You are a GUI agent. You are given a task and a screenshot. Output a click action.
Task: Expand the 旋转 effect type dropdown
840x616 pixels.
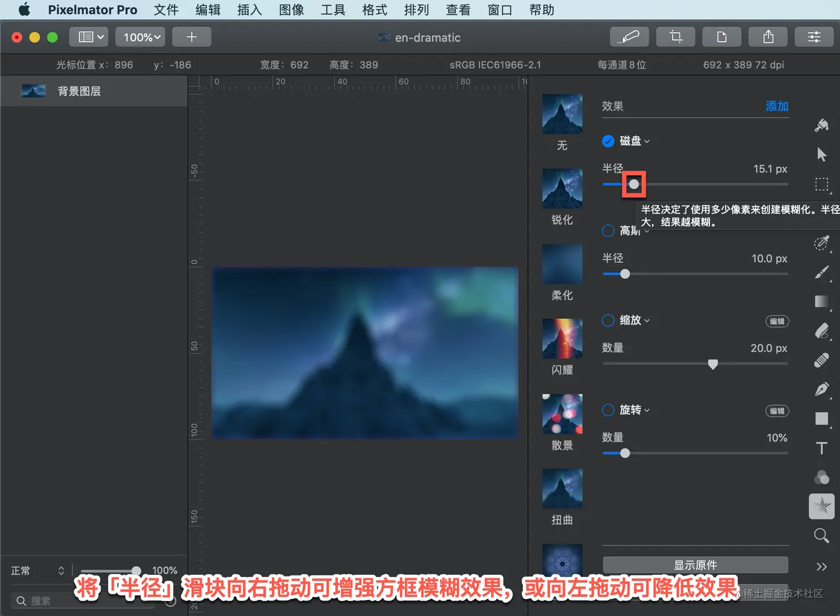(635, 410)
